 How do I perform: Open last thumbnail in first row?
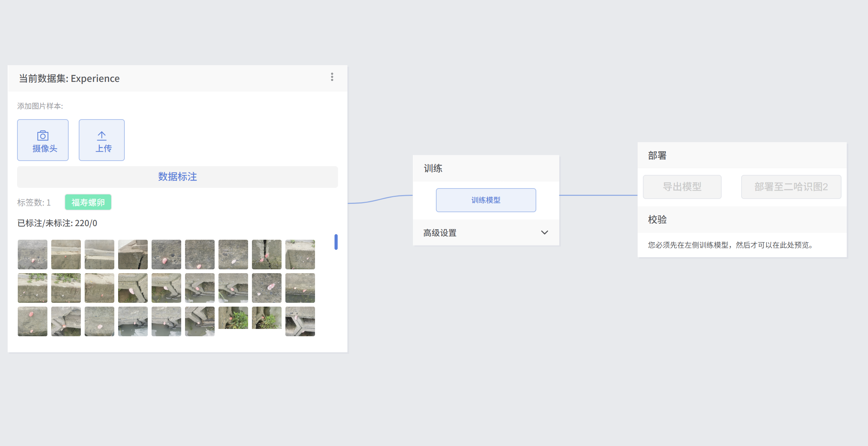tap(300, 254)
